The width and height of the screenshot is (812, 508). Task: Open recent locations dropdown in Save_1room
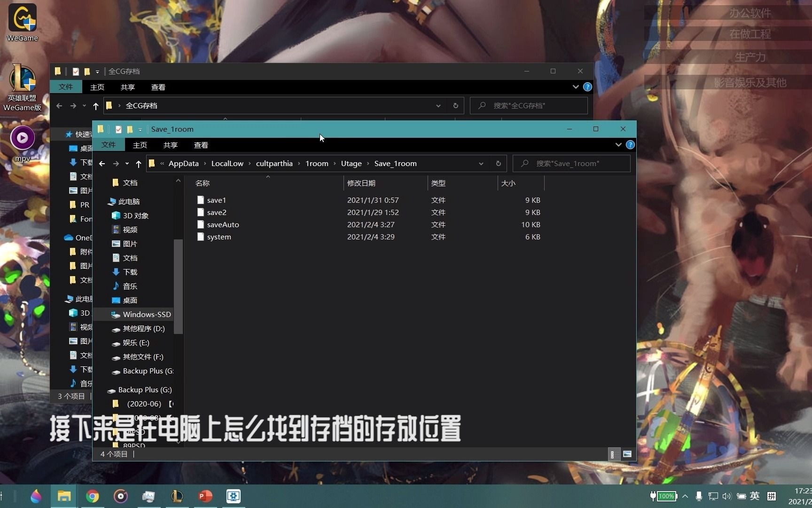coord(127,164)
